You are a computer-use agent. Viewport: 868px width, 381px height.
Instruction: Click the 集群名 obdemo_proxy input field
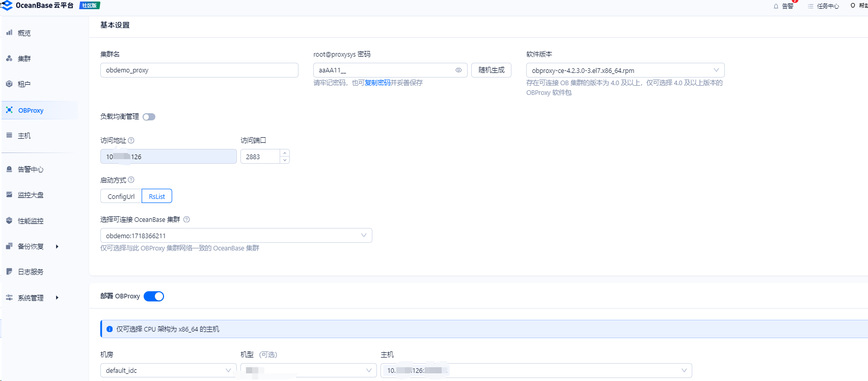coord(199,70)
